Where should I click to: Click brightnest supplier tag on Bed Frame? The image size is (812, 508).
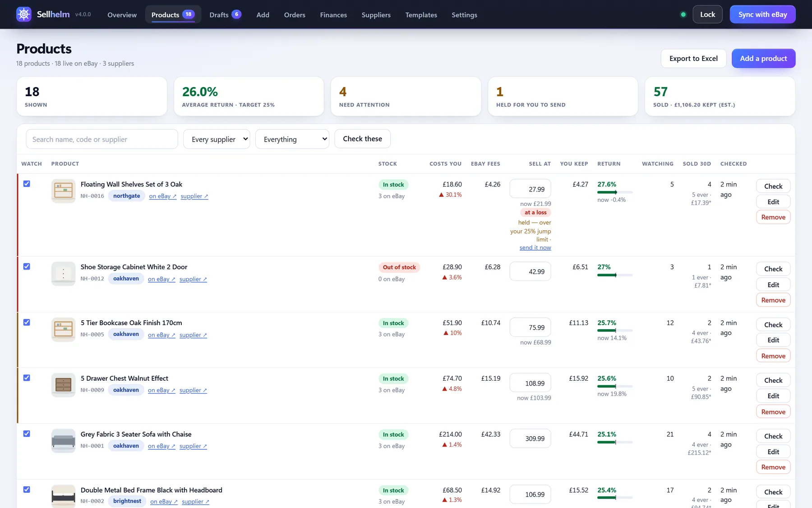click(127, 501)
